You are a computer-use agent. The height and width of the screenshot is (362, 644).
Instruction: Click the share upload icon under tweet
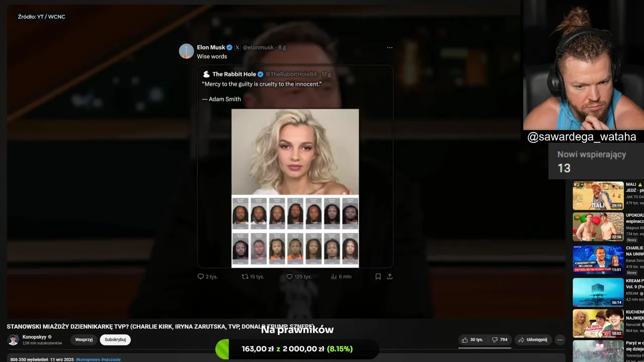[x=389, y=277]
